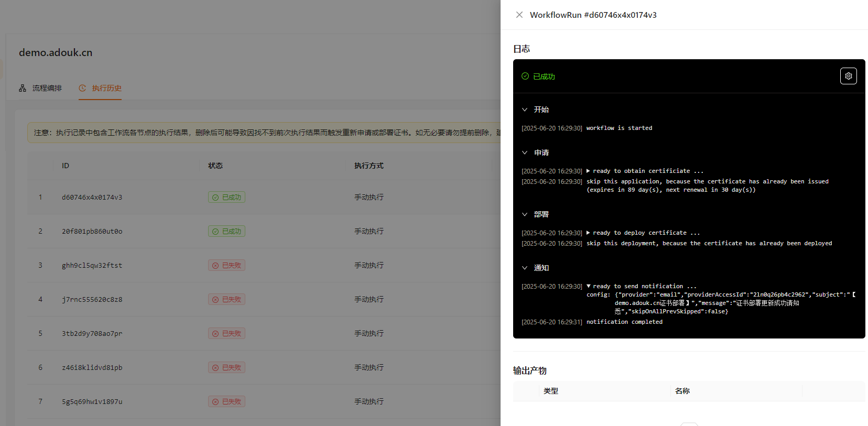Viewport: 868px width, 426px height.
Task: Expand the 'ready to obtain certificate' log entry
Action: [589, 171]
